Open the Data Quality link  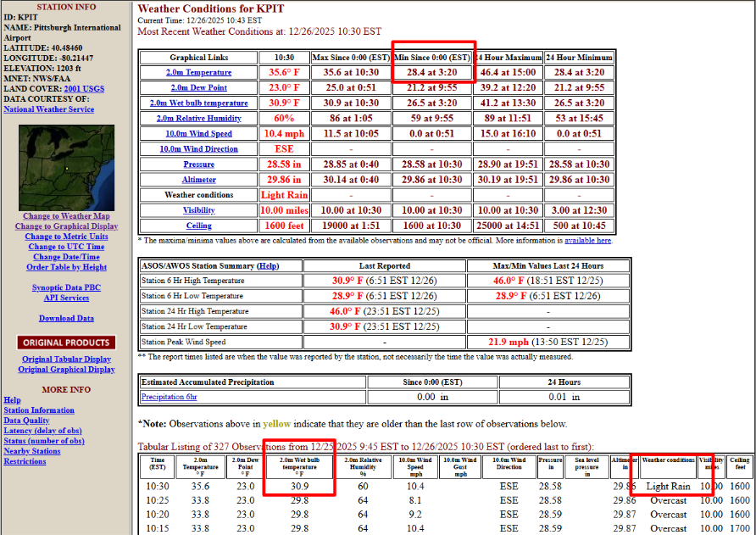pyautogui.click(x=26, y=421)
